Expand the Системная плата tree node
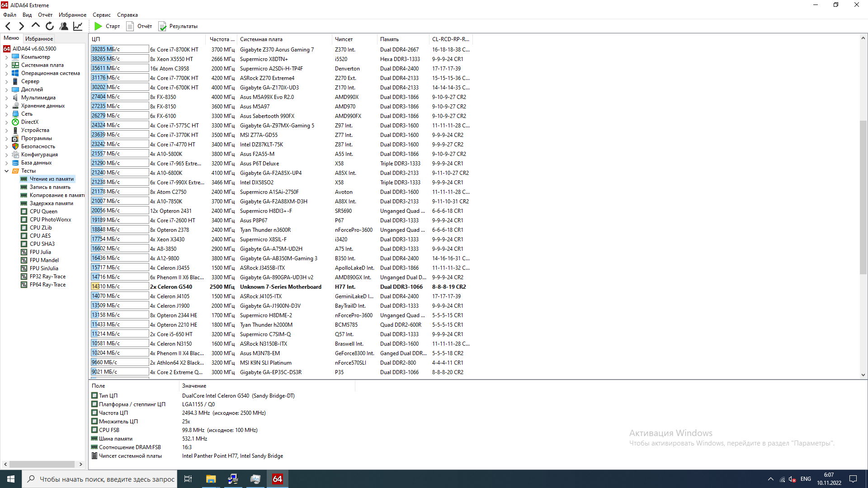This screenshot has height=488, width=868. coord(6,66)
